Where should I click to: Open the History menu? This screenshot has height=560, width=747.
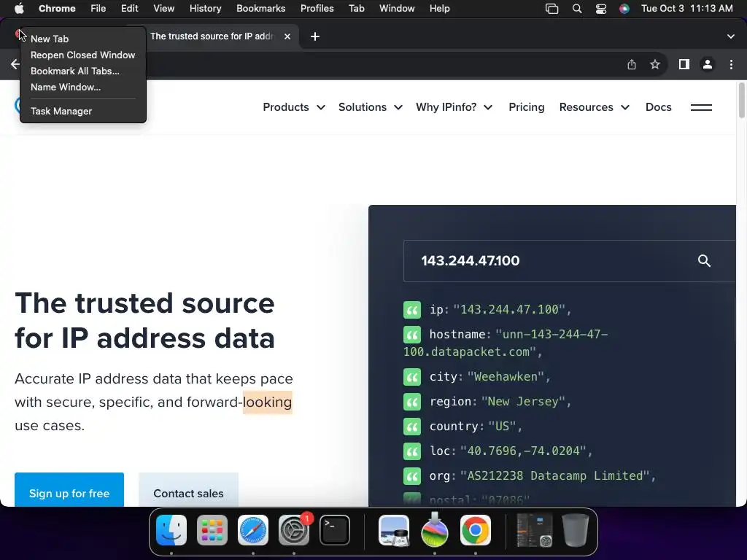(x=205, y=9)
